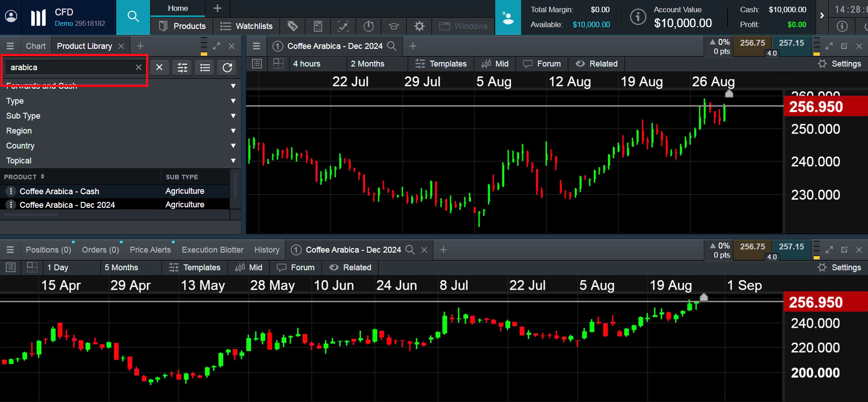Toggle chart layout grid in 1 Day chart toolbar

coord(32,268)
